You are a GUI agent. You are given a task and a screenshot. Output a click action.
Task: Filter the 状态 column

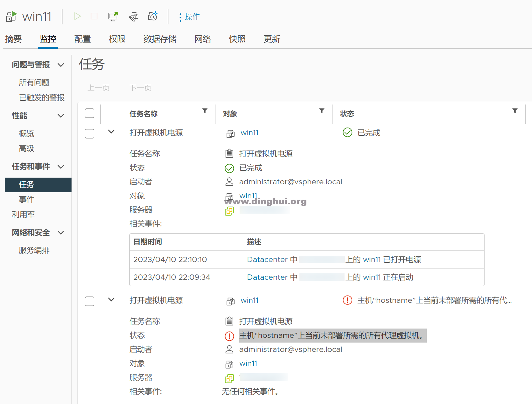click(x=515, y=111)
